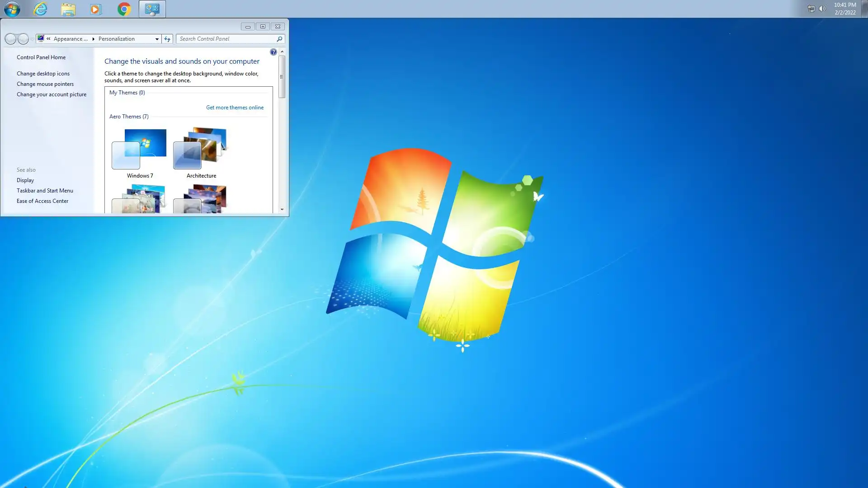Click the refresh button beside address bar

[167, 39]
